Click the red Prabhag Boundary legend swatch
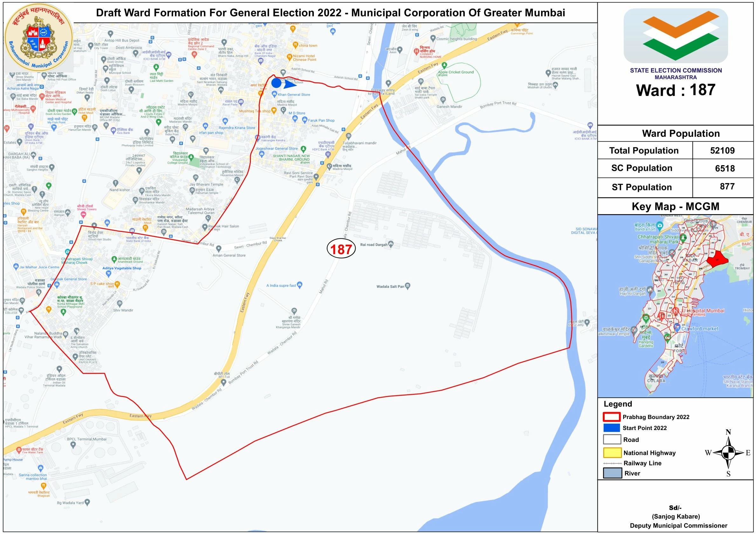This screenshot has height=534, width=756. pyautogui.click(x=612, y=417)
